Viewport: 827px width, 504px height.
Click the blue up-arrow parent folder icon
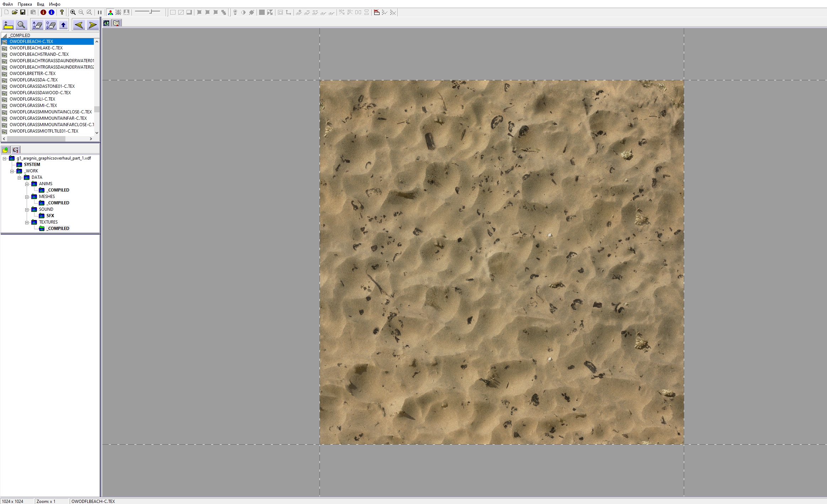click(64, 25)
